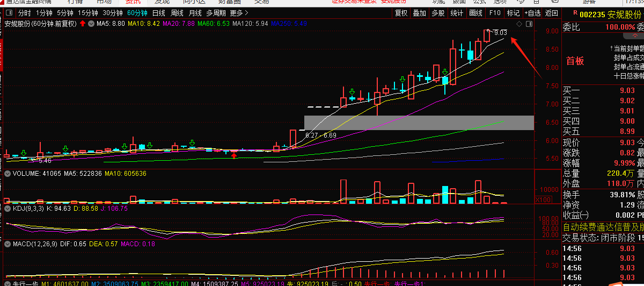The width and height of the screenshot is (644, 286).
Task: Switch to 15分钟 chart period
Action: click(87, 13)
